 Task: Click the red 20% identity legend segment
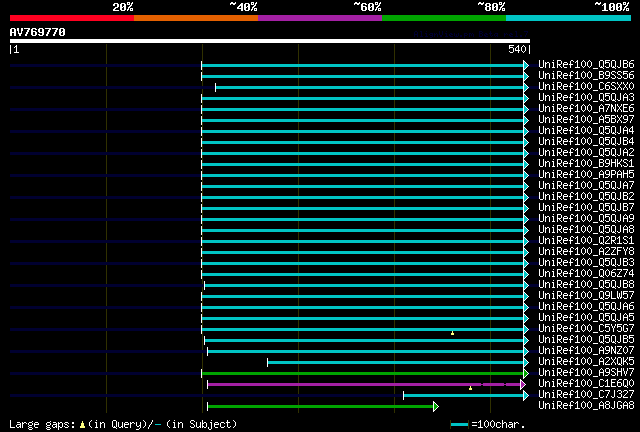click(x=72, y=18)
